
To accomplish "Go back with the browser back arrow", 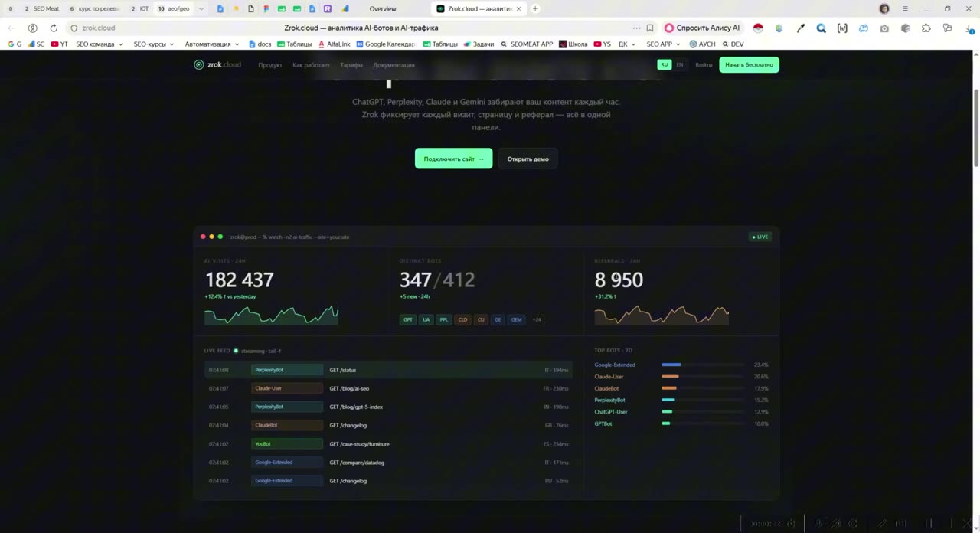I will (x=11, y=28).
